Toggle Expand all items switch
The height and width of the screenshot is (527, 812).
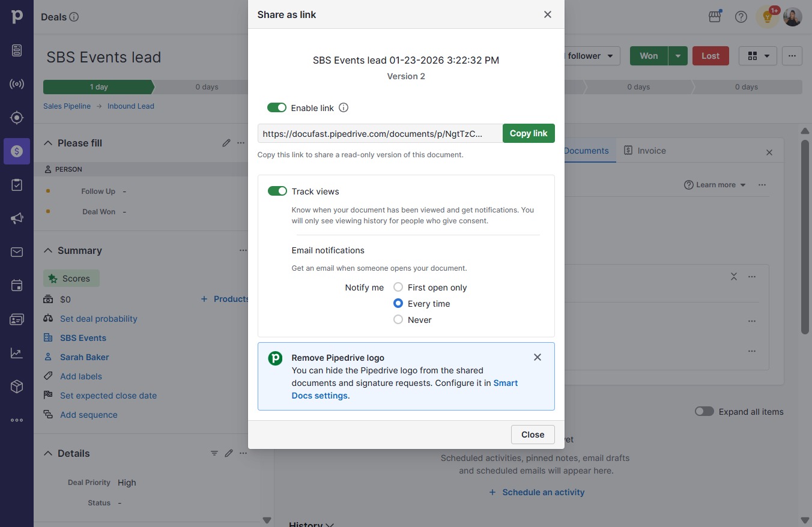coord(704,411)
